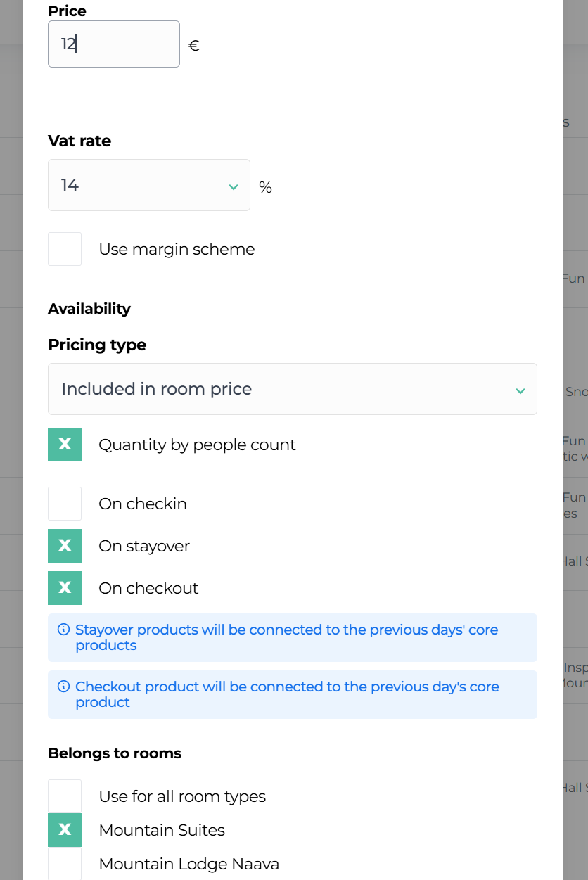Click the Use margin scheme label
Screen dimensions: 588x880
coord(177,249)
